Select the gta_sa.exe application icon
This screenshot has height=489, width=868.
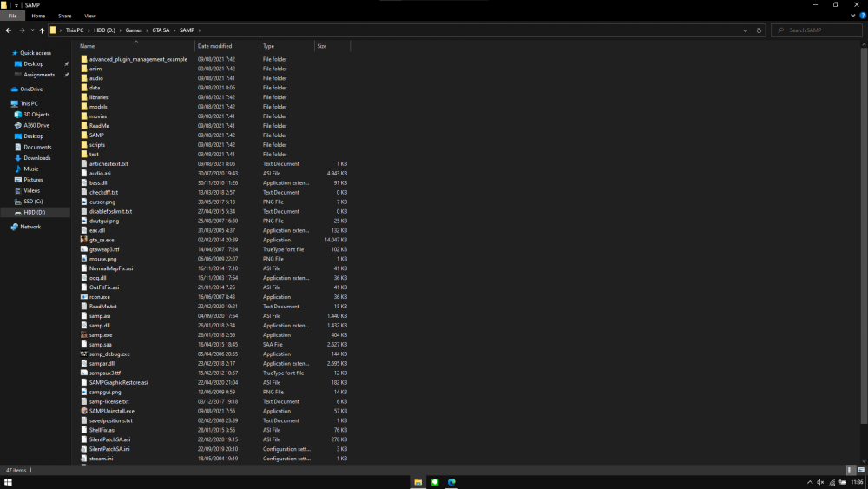[x=84, y=240]
